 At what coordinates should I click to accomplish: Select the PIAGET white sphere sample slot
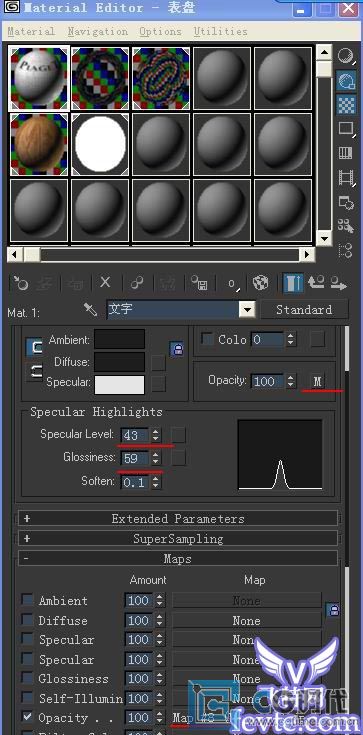39,77
